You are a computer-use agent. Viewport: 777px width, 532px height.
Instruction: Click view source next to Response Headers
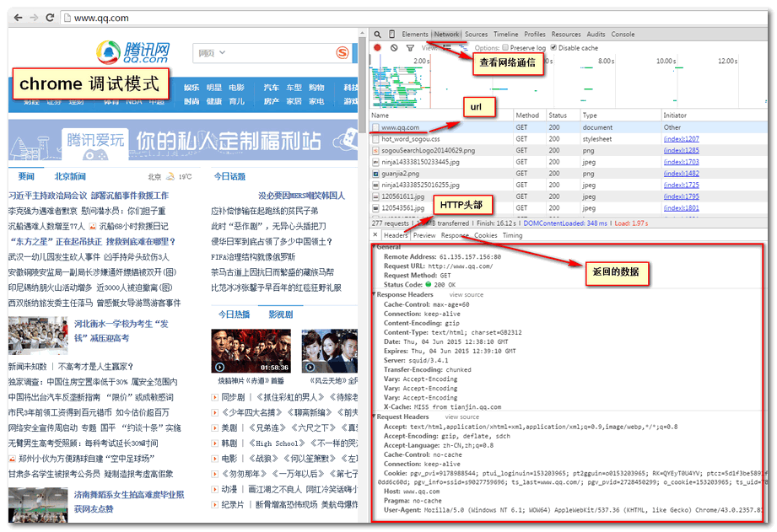467,295
